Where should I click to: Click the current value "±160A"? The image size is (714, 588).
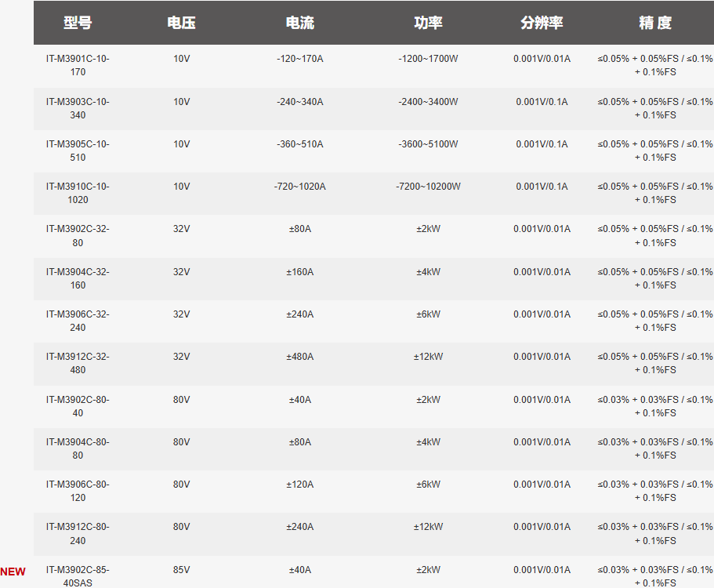(299, 272)
